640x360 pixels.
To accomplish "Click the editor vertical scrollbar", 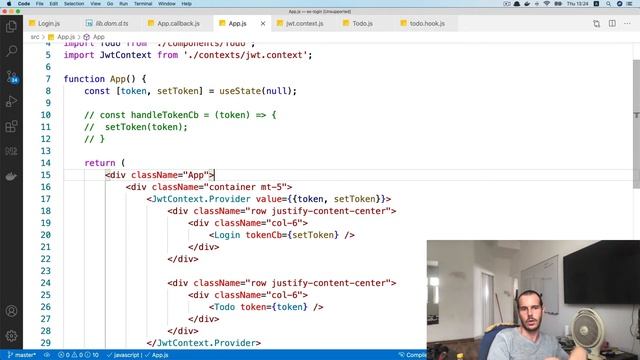I will point(636,124).
